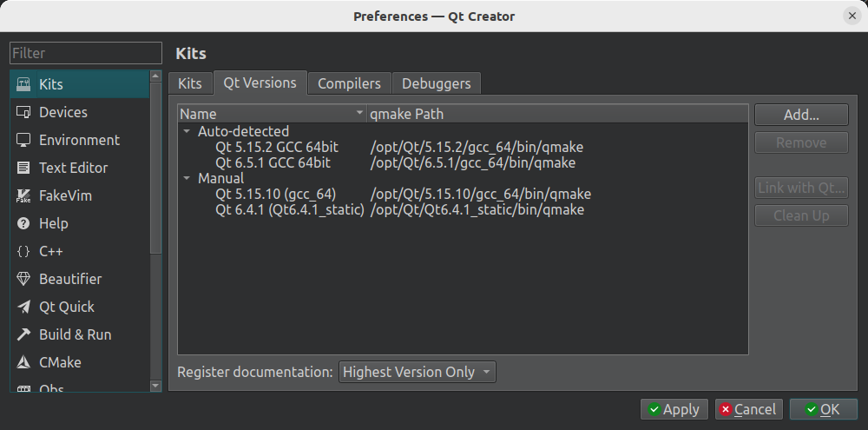The image size is (868, 430).
Task: Switch to the Debuggers tab
Action: 437,83
